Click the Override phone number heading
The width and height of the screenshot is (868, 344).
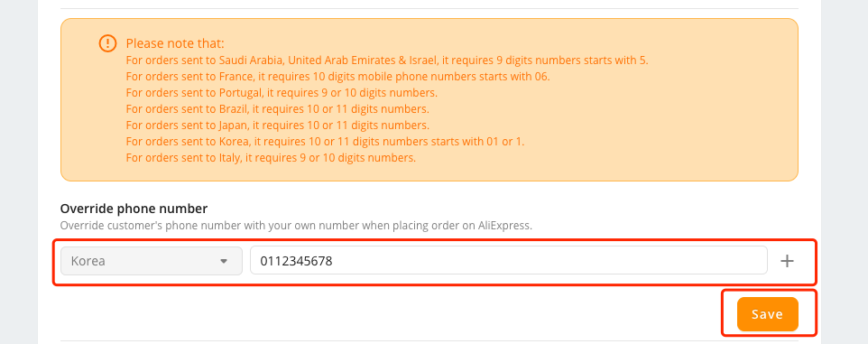point(134,209)
